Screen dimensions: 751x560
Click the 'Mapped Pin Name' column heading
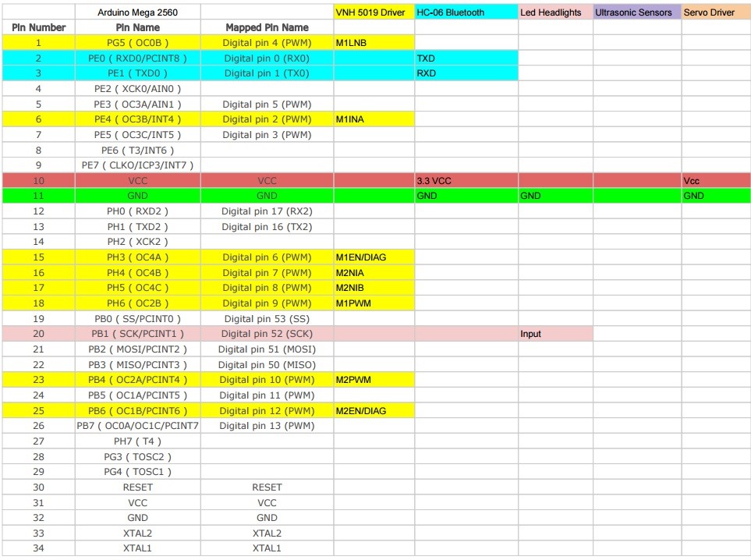pos(267,27)
